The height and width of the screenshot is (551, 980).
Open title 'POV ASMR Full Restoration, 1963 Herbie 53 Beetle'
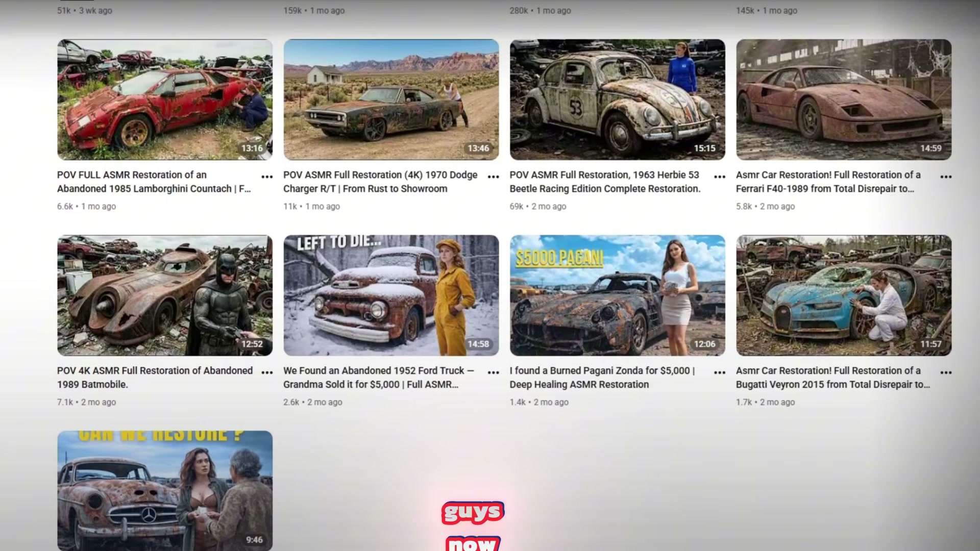coord(605,182)
